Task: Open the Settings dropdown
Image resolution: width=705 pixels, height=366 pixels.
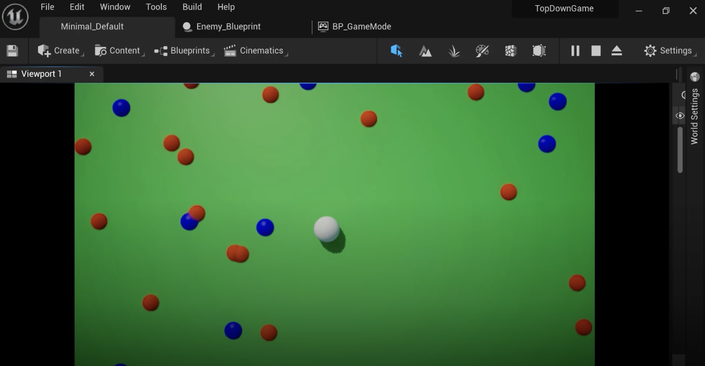Action: coord(669,51)
